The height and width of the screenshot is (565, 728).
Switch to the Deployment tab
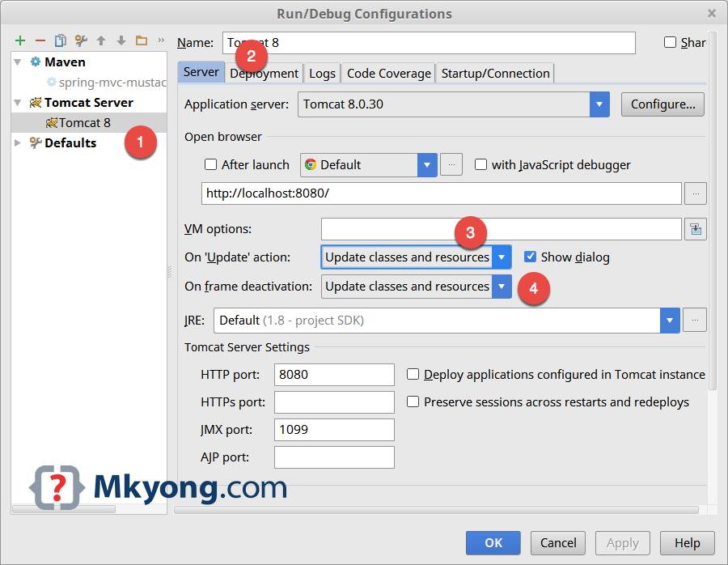(x=264, y=74)
